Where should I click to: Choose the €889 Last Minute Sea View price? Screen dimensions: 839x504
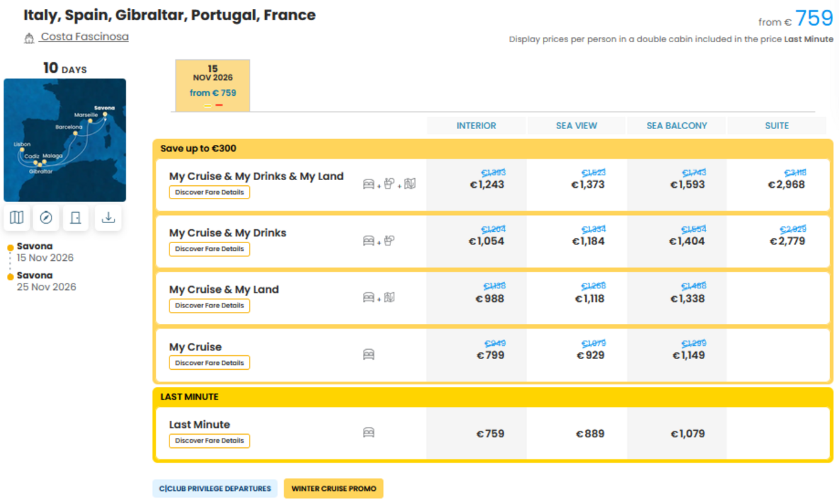point(590,433)
